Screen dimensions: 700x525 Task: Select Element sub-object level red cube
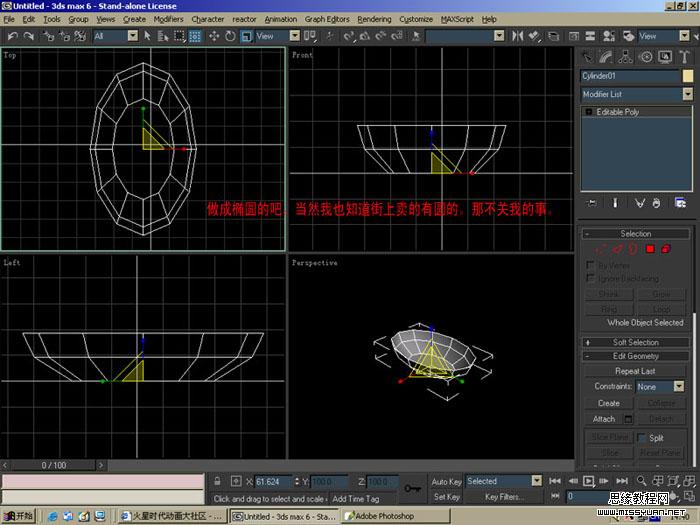[666, 249]
